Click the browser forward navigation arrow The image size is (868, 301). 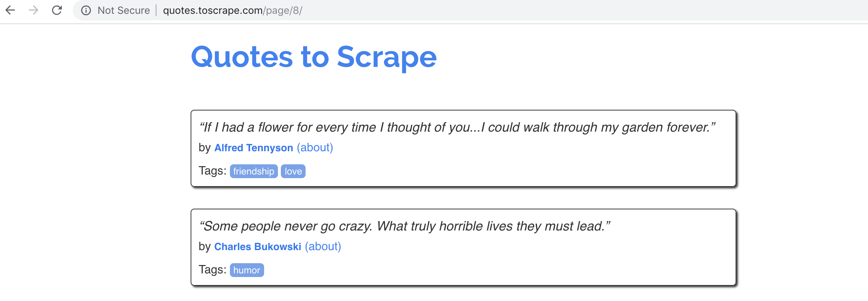click(33, 10)
